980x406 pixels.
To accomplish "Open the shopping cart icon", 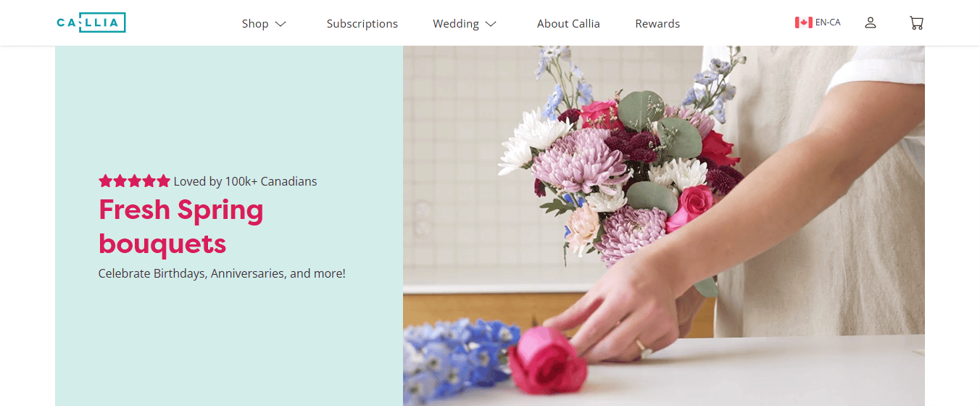I will click(916, 23).
